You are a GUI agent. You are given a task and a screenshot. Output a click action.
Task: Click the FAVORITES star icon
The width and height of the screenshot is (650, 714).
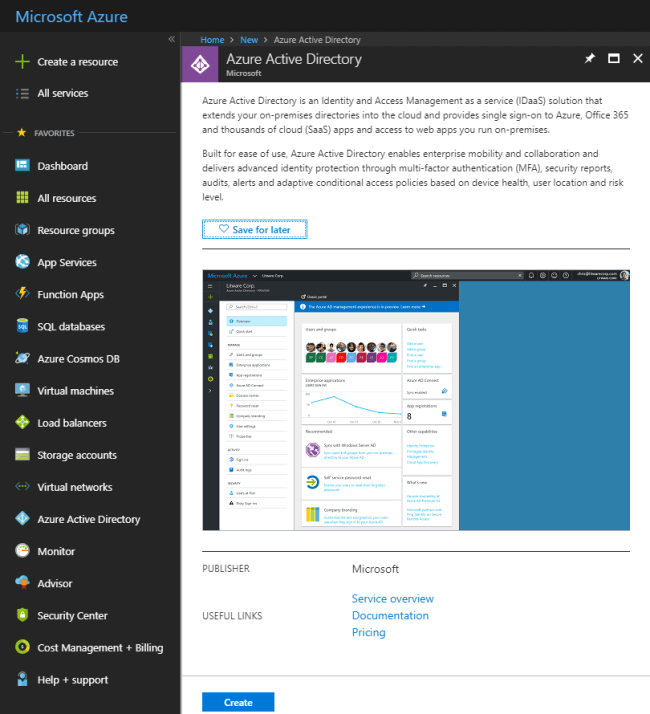[21, 133]
